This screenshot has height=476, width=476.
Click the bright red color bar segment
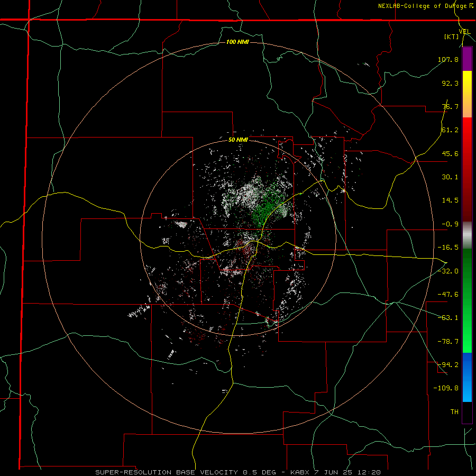[x=467, y=141]
